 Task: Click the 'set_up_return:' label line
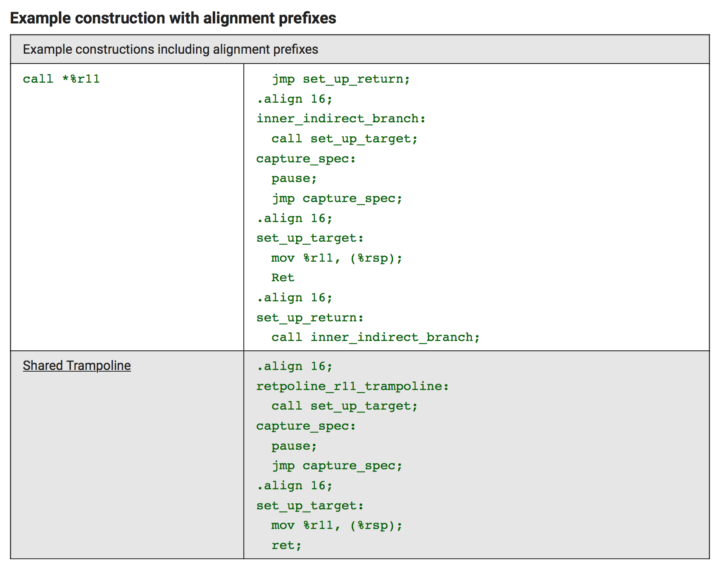coord(310,318)
